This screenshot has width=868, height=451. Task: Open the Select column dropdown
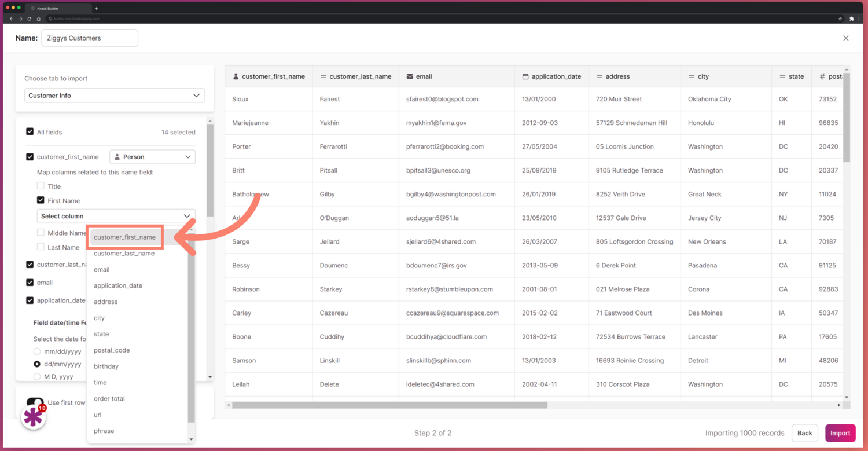click(x=116, y=216)
